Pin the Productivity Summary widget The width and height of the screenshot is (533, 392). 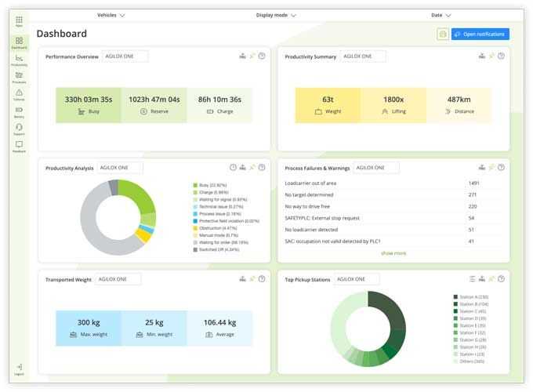491,56
